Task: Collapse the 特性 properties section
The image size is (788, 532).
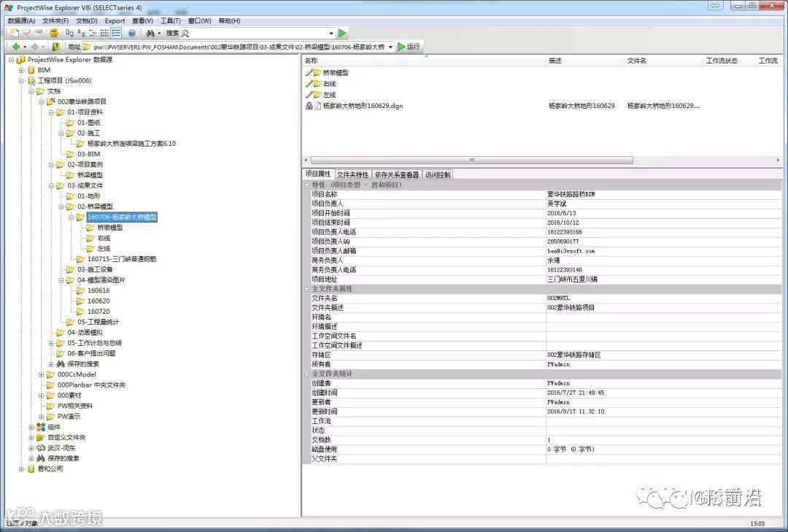Action: coord(306,185)
